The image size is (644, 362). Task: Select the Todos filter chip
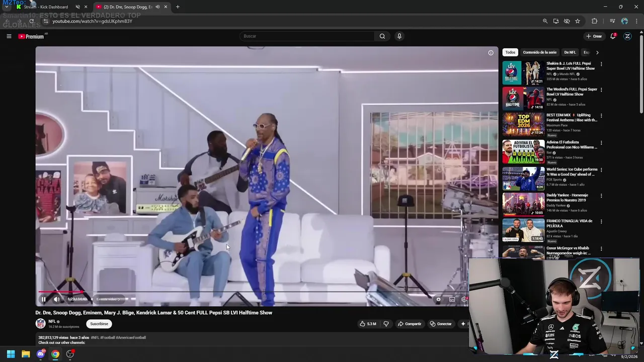[510, 52]
